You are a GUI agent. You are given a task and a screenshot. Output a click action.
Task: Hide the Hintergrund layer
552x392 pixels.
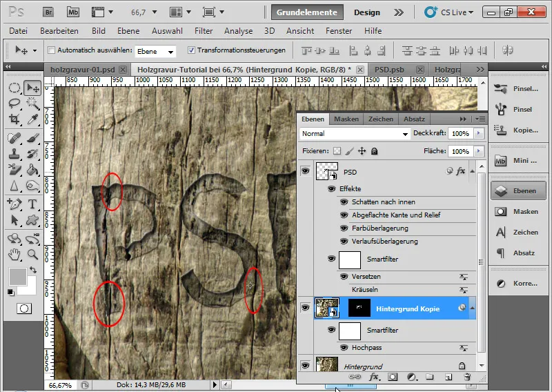(x=305, y=366)
